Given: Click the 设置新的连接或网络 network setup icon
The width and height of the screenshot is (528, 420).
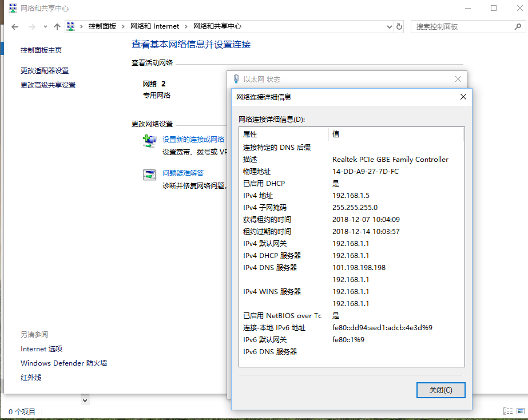Looking at the screenshot, I should [x=150, y=142].
